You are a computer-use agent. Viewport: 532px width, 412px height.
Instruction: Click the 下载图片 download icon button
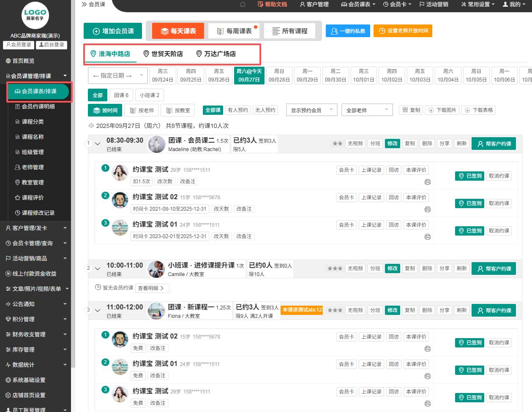click(x=442, y=110)
